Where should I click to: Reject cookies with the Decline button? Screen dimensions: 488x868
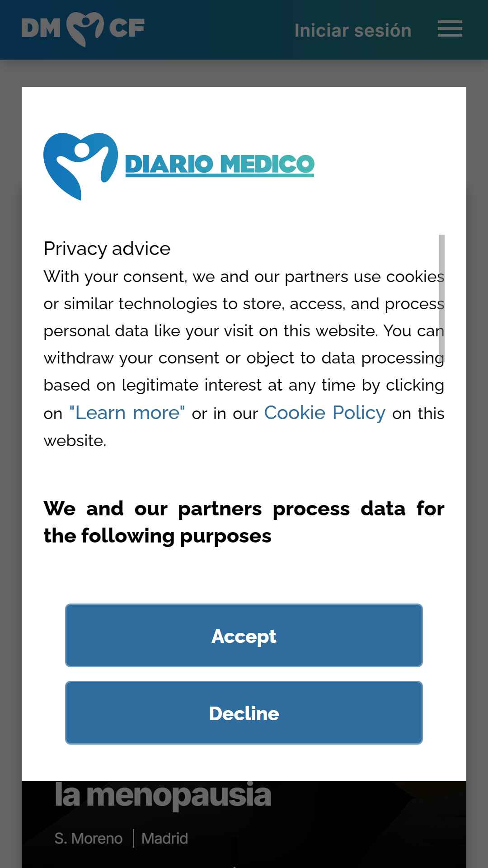[244, 712]
